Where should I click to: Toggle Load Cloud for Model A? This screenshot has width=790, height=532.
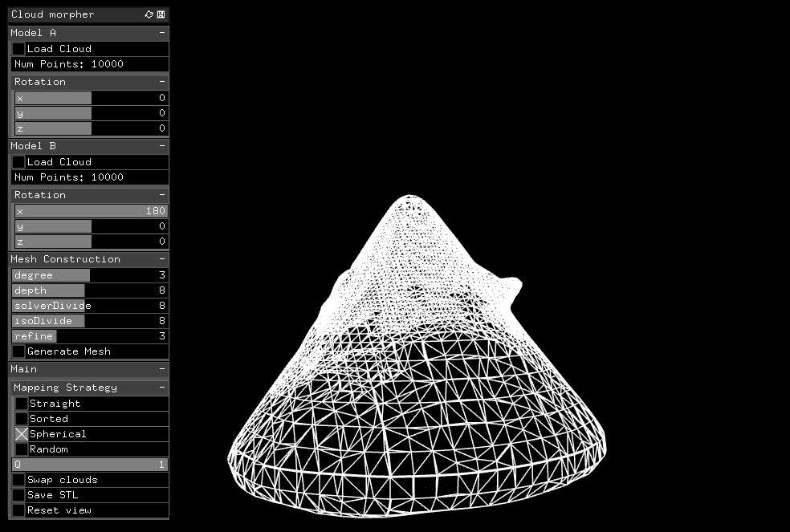18,49
